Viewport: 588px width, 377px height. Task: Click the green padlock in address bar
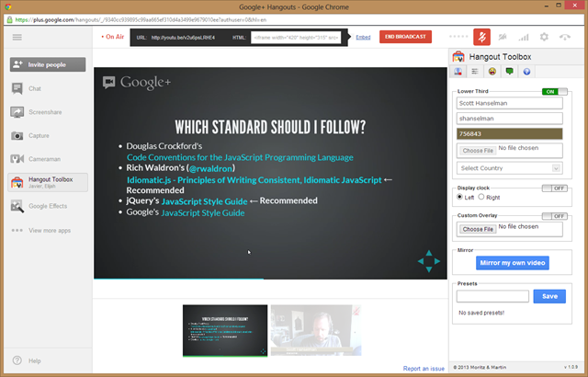coord(10,20)
